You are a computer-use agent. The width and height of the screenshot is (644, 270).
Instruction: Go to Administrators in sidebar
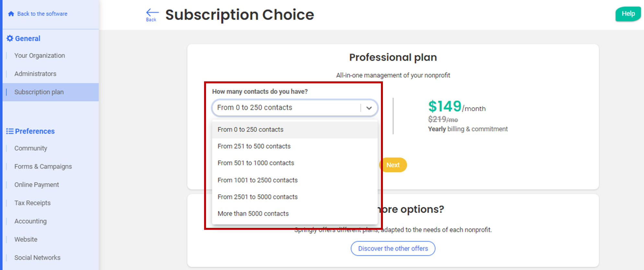pos(35,74)
